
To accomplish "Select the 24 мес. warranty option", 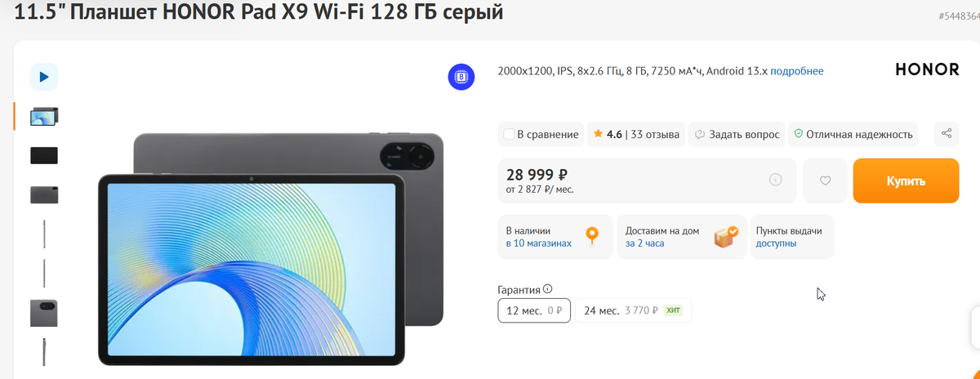I will point(634,310).
